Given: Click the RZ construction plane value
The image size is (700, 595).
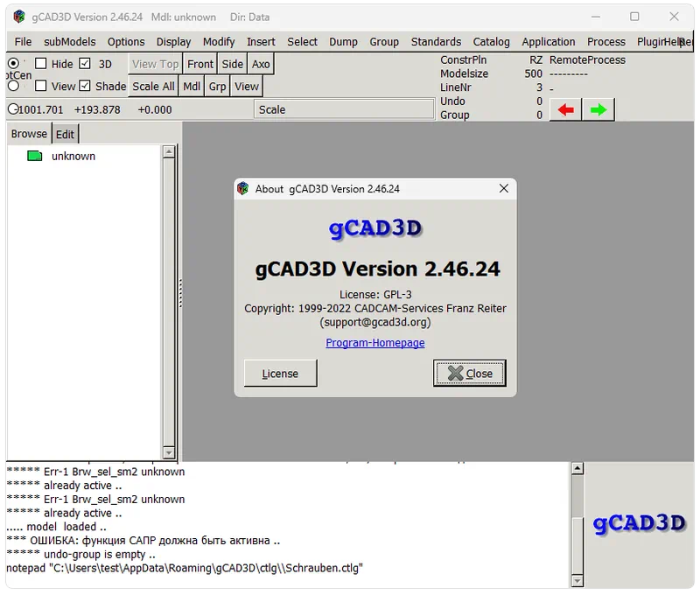Looking at the screenshot, I should pos(535,59).
